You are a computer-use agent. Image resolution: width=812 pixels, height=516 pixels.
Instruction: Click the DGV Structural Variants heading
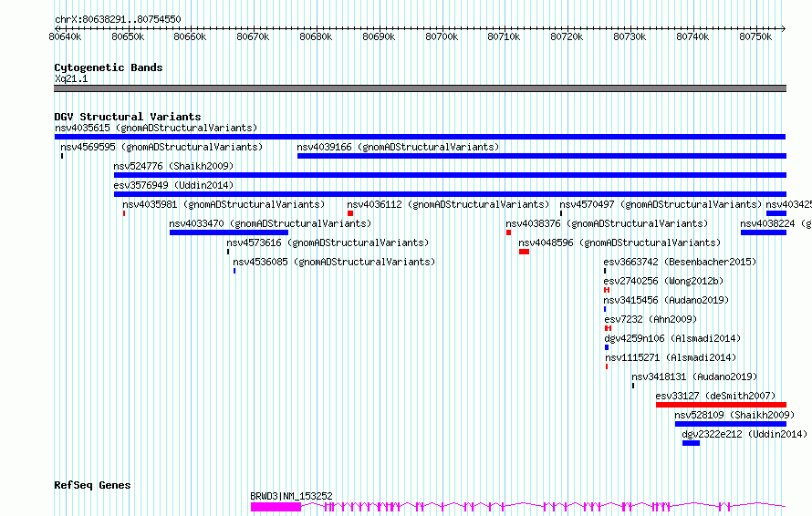coord(128,117)
